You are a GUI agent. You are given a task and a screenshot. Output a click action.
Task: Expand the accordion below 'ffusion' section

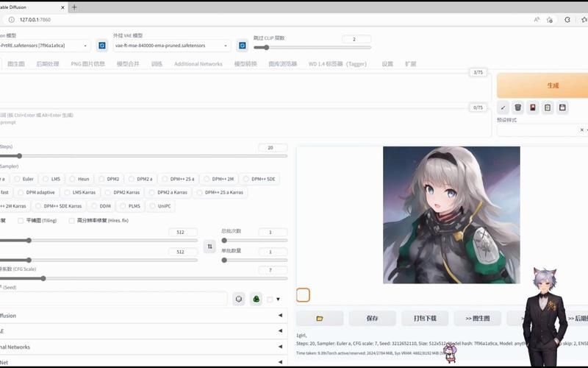coord(143,330)
